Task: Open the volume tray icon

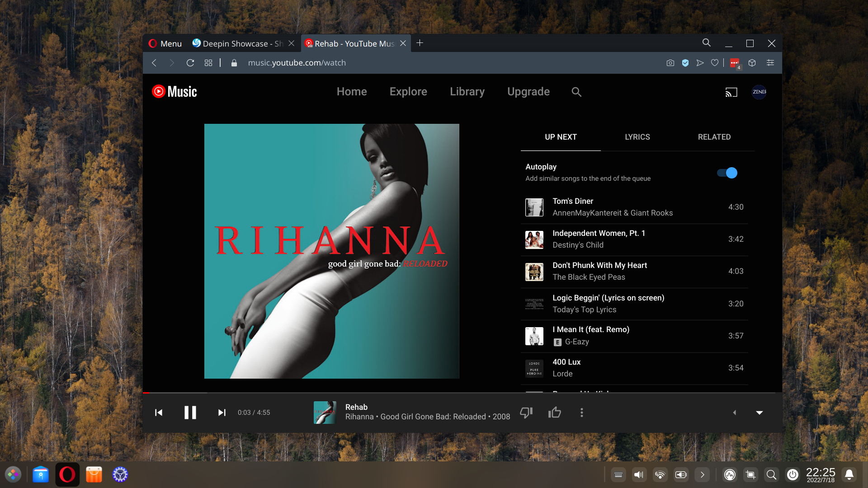Action: tap(639, 474)
